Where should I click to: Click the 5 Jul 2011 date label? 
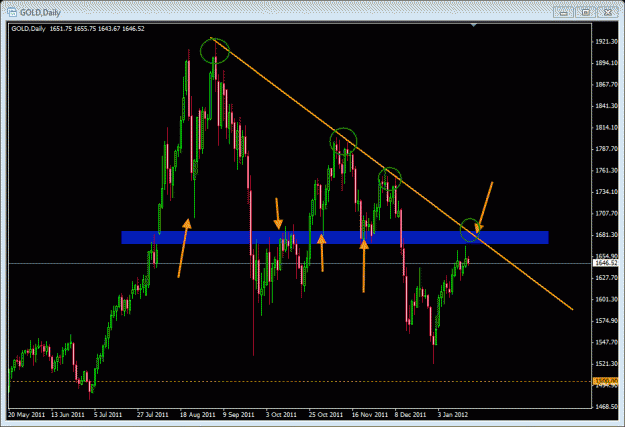point(108,415)
